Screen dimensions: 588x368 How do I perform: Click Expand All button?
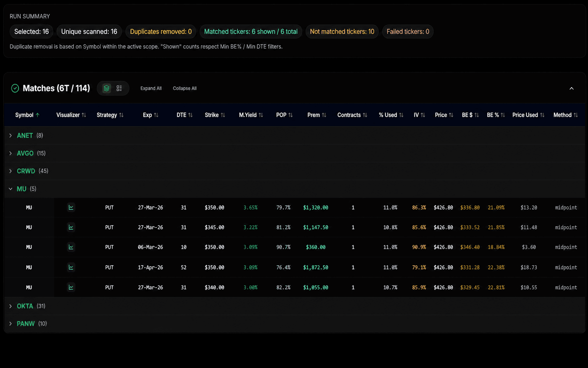pyautogui.click(x=151, y=88)
